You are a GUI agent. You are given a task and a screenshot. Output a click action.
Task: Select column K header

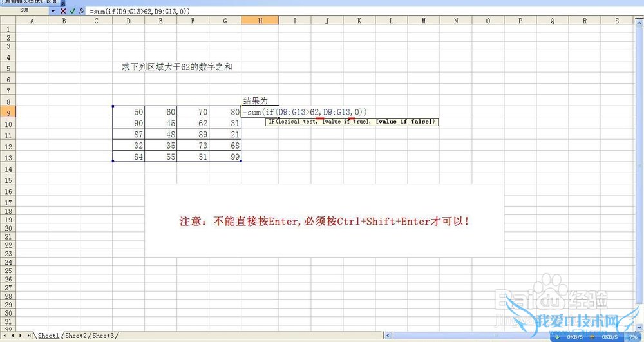point(359,21)
